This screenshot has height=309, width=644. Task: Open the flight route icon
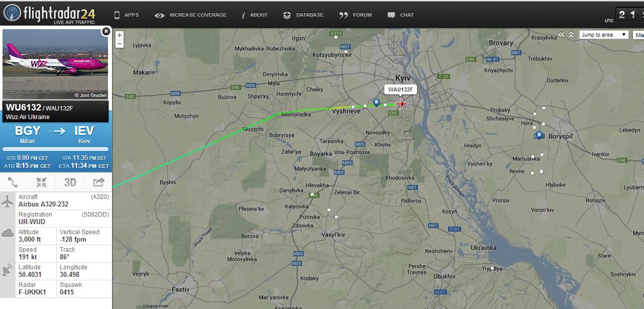tap(14, 182)
